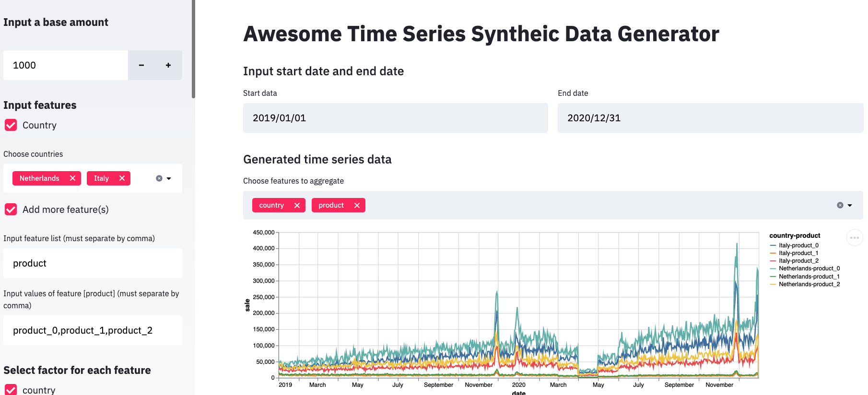Clear all aggregate features
Image resolution: width=868 pixels, height=395 pixels.
tap(840, 205)
